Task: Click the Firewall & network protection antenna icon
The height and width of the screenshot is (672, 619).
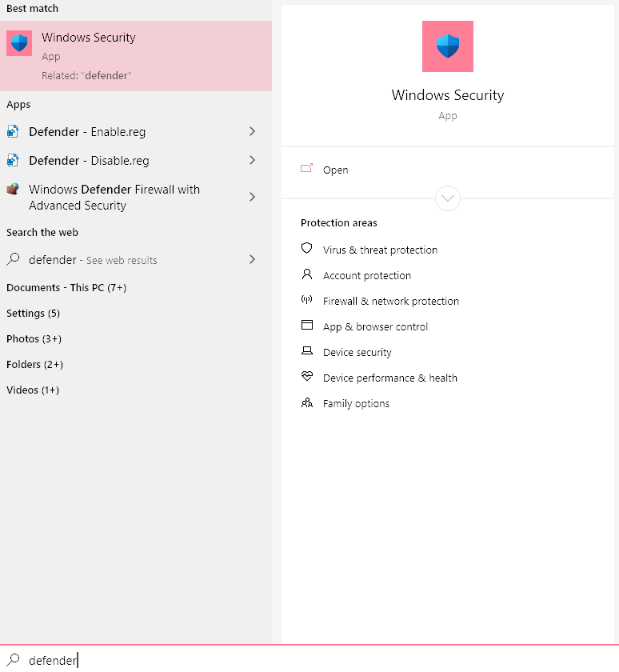Action: point(307,299)
